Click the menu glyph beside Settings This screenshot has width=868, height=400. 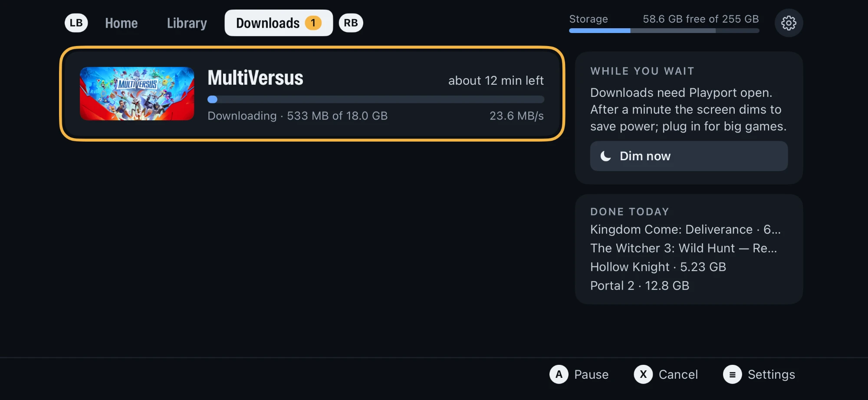(x=733, y=374)
